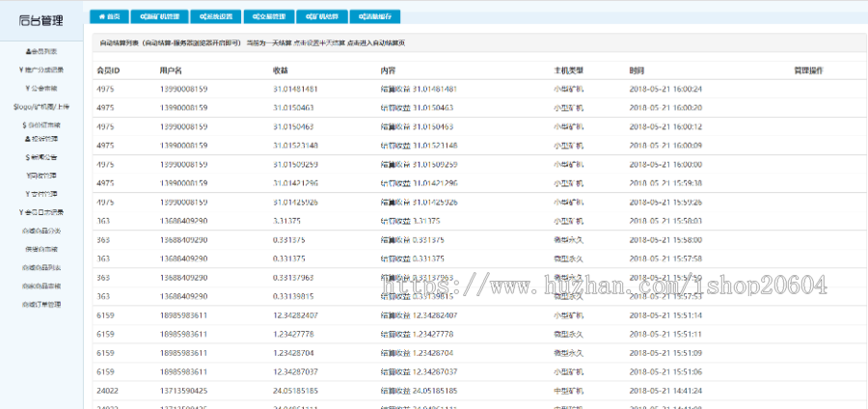
Task: Click content cell 结算收益 31.01523148
Action: [x=420, y=146]
